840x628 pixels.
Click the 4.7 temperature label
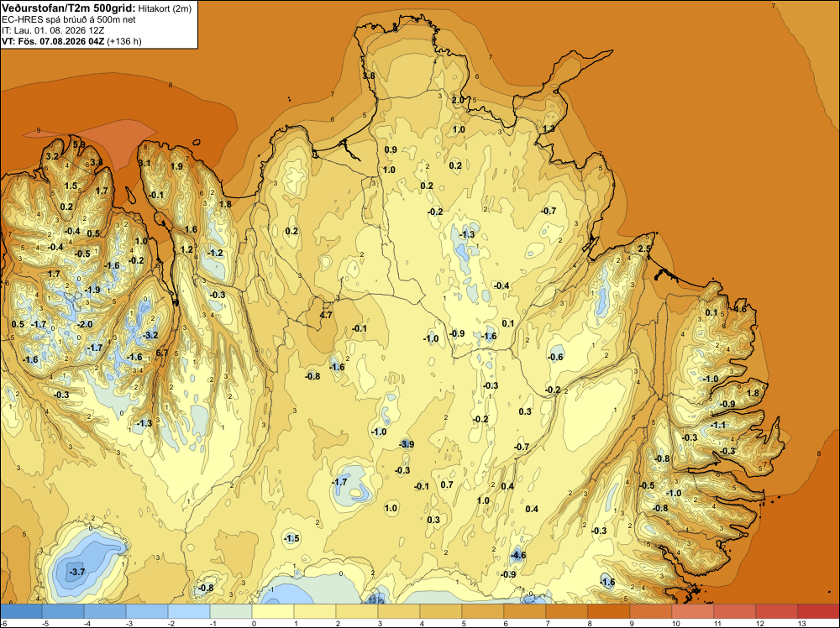(x=326, y=315)
